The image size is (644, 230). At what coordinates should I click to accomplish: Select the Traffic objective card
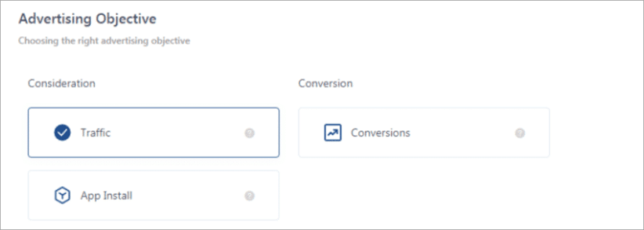(x=153, y=132)
